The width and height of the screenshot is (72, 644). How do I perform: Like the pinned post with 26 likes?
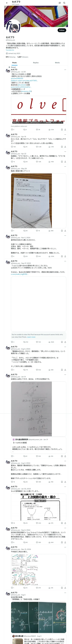tap(38, 130)
